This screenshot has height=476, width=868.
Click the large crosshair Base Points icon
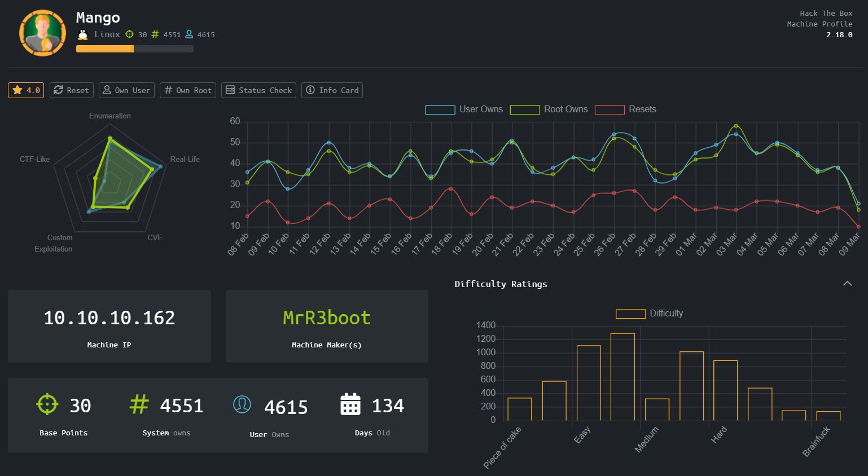pos(47,404)
